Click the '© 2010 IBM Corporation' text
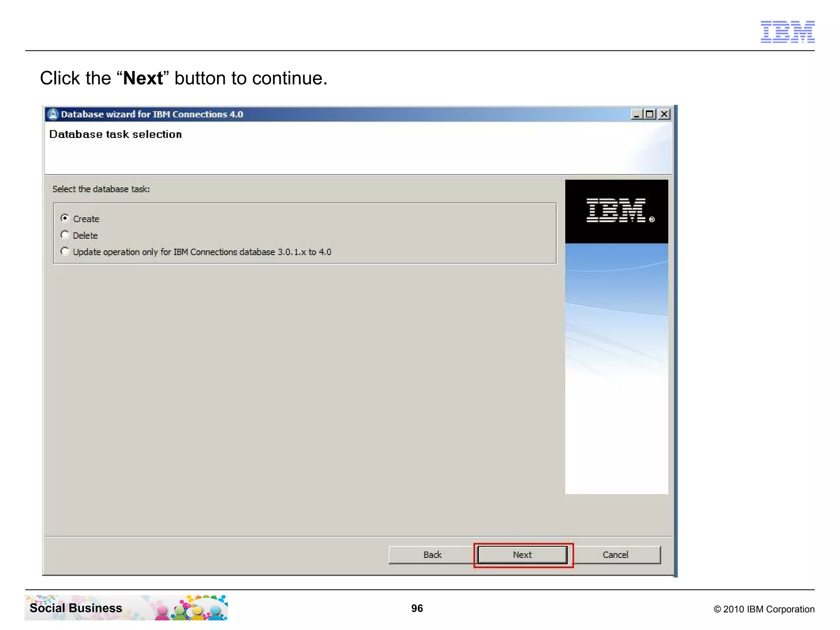The width and height of the screenshot is (840, 630). pyautogui.click(x=764, y=609)
